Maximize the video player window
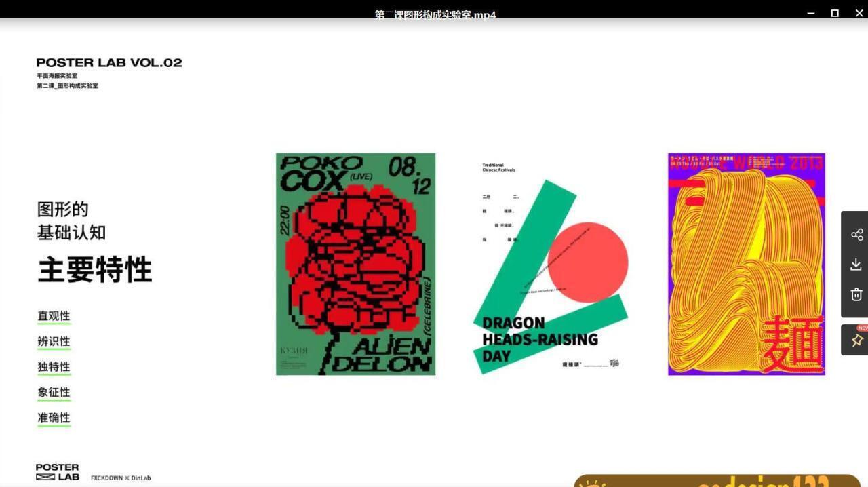Screen dimensions: 868x487 835,14
